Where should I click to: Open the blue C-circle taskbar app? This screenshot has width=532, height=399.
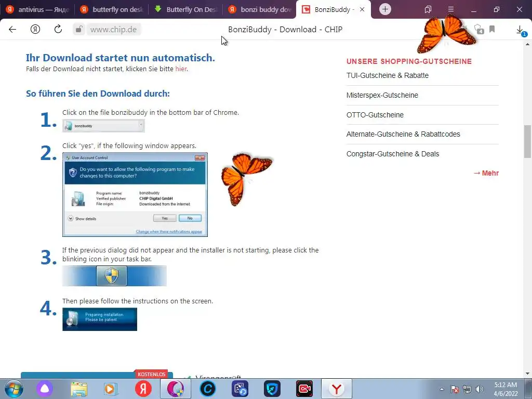tap(208, 389)
